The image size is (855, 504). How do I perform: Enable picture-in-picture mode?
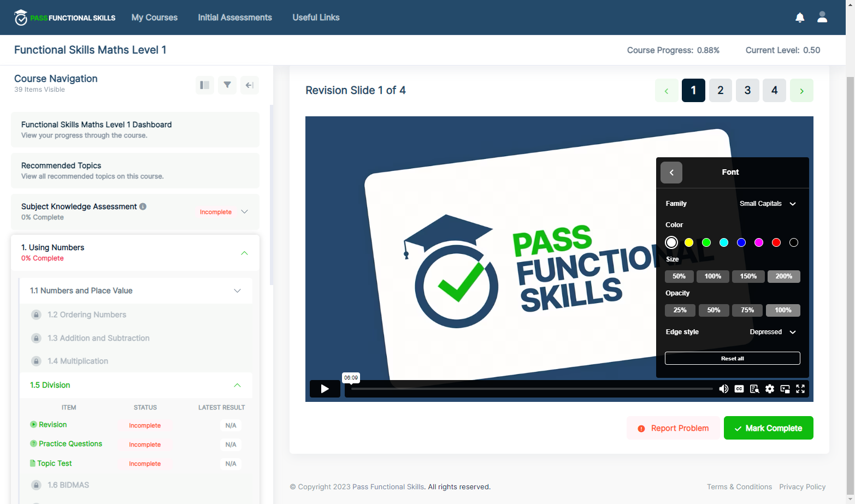785,389
